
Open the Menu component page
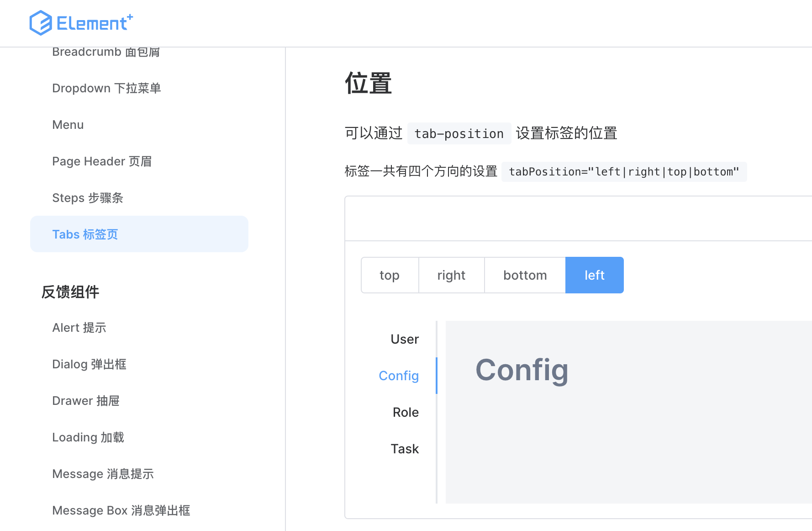(68, 124)
